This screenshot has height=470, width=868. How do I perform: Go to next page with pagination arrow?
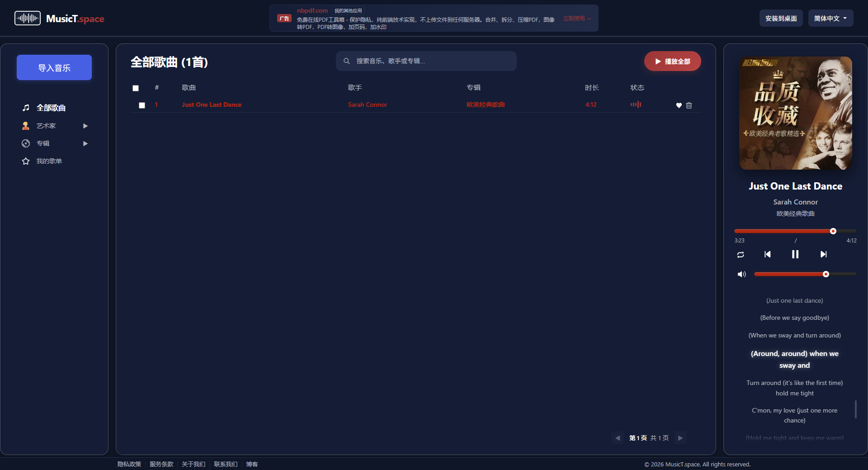click(x=680, y=438)
